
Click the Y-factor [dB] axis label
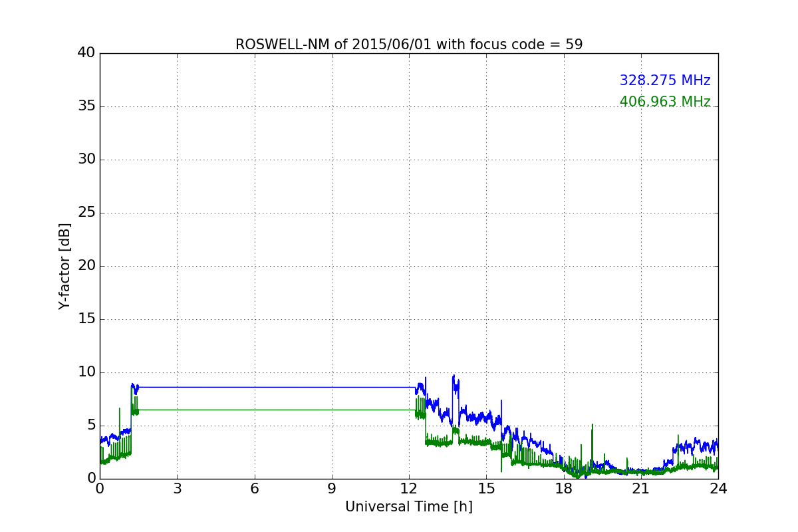65,266
